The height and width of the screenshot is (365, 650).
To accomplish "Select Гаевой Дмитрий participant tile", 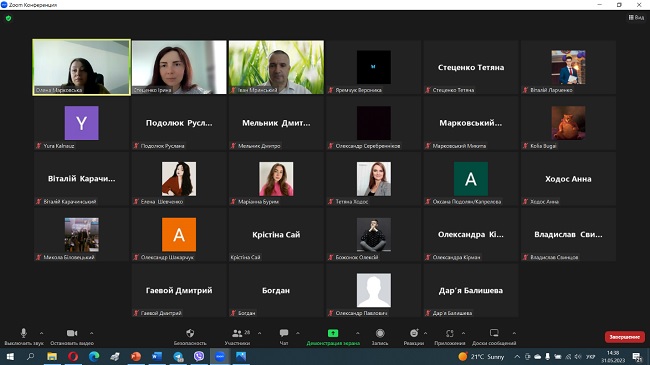I will coord(179,290).
